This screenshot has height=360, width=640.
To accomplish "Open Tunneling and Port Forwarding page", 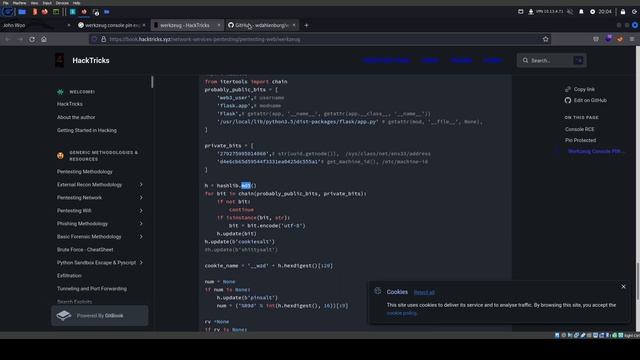I will click(92, 289).
